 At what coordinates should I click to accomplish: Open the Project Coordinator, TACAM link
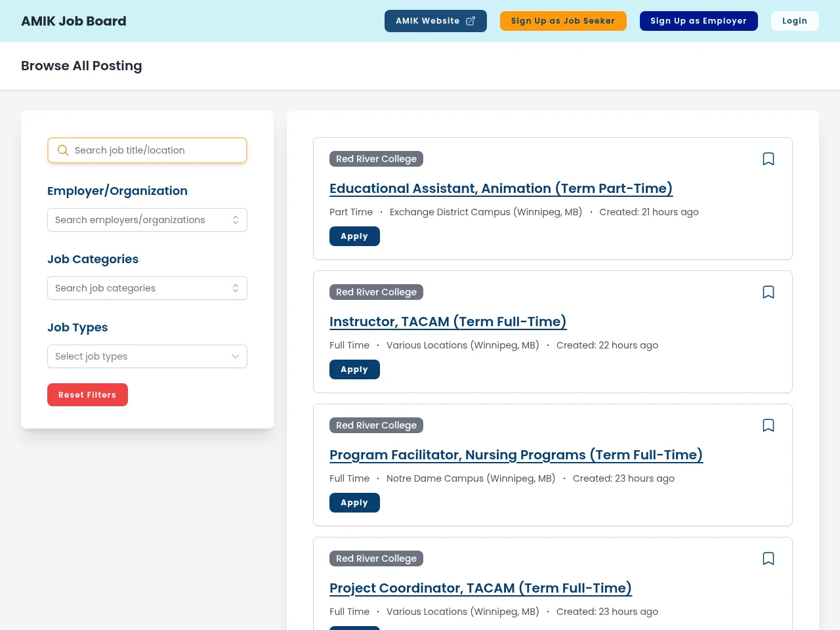[x=480, y=588]
